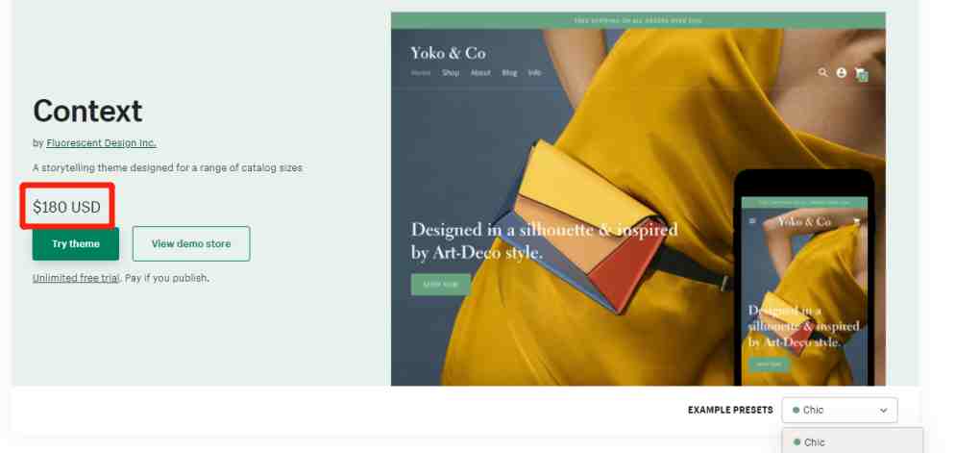Click the mobile phone preview thumbnail
This screenshot has height=453, width=980.
pyautogui.click(x=804, y=278)
